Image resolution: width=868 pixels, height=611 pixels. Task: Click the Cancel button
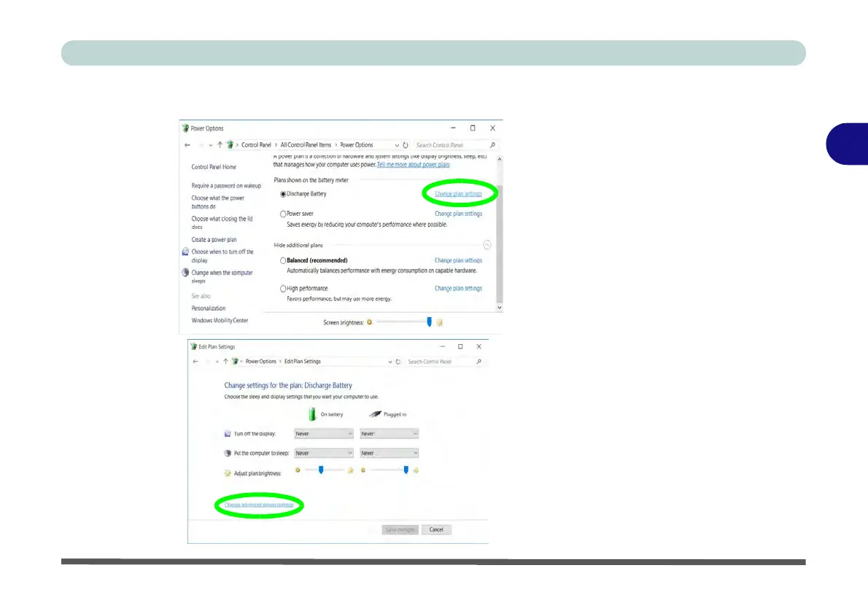(436, 529)
